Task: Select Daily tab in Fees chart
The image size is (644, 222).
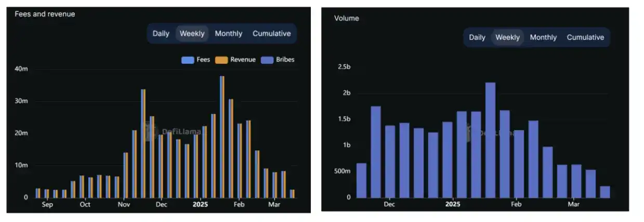Action: [161, 34]
